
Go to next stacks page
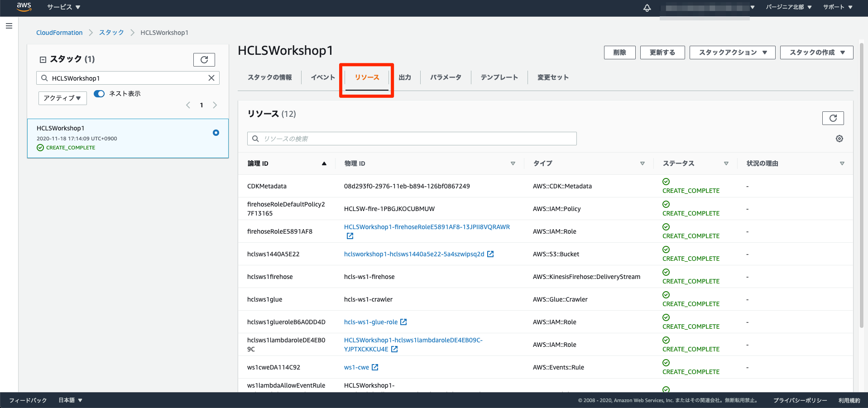215,105
